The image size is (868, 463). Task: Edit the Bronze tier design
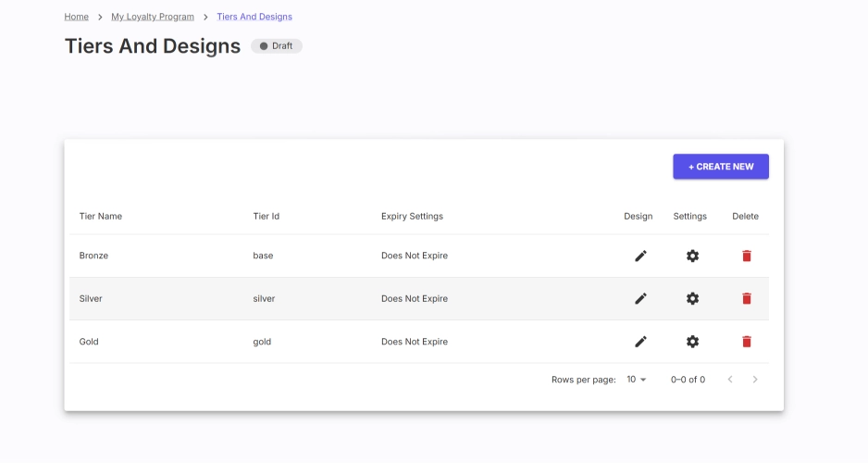pyautogui.click(x=640, y=256)
